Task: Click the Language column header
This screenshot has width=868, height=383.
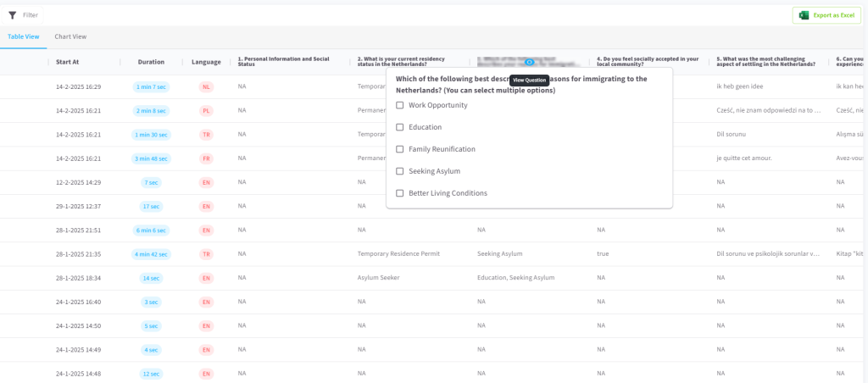Action: pyautogui.click(x=207, y=62)
